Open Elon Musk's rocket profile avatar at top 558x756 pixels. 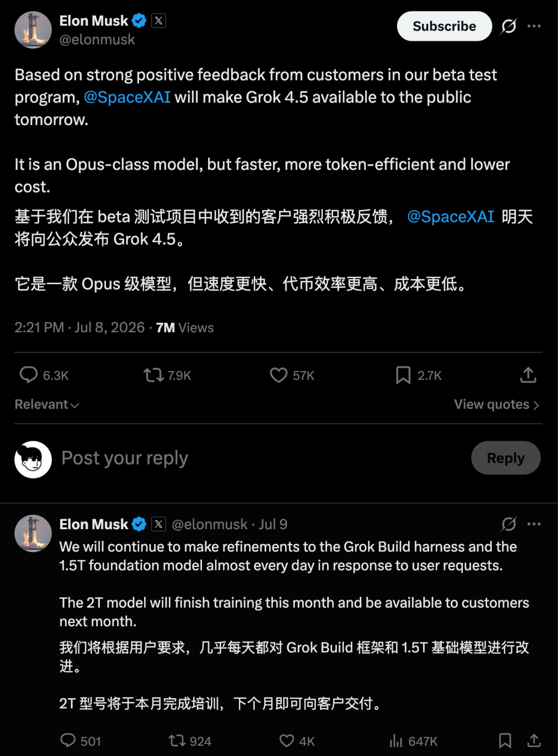[33, 30]
